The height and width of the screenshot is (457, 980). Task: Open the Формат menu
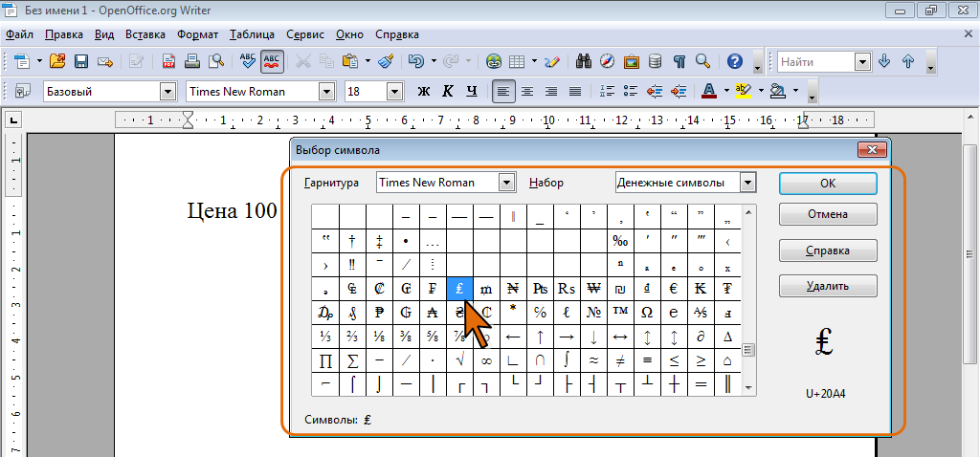(x=197, y=34)
